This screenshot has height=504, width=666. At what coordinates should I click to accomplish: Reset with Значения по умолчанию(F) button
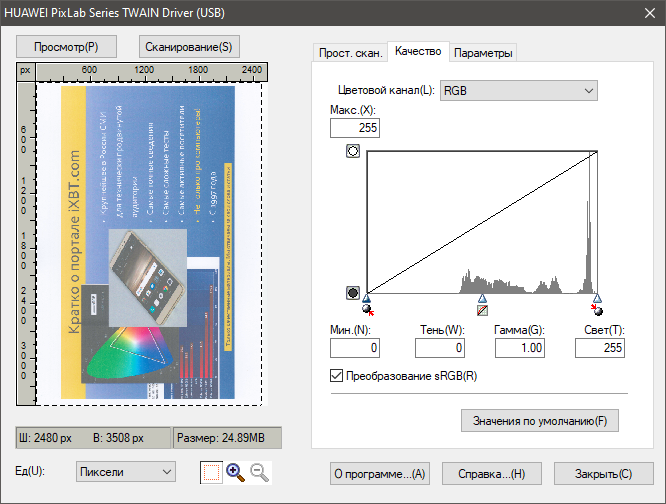[x=540, y=421]
